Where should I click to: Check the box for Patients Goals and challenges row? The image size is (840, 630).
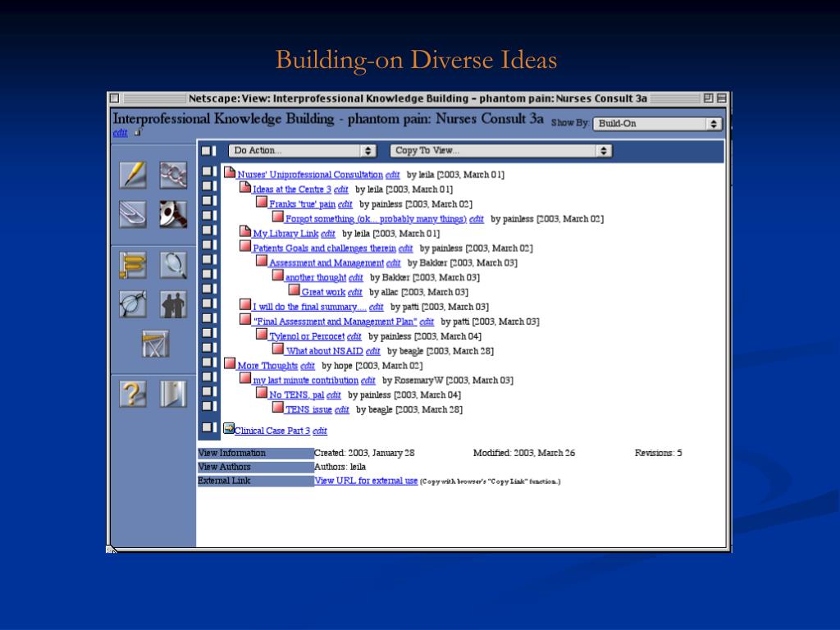click(x=208, y=244)
